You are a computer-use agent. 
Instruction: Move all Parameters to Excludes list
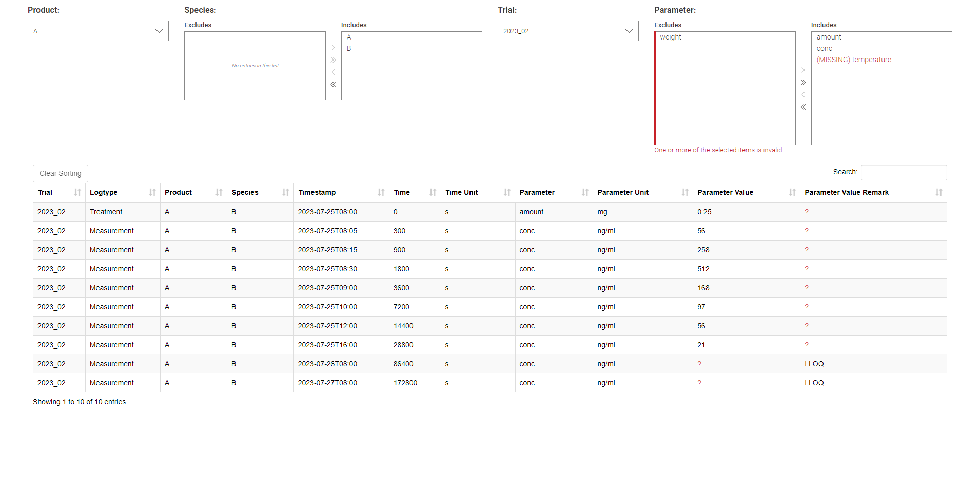coord(803,107)
